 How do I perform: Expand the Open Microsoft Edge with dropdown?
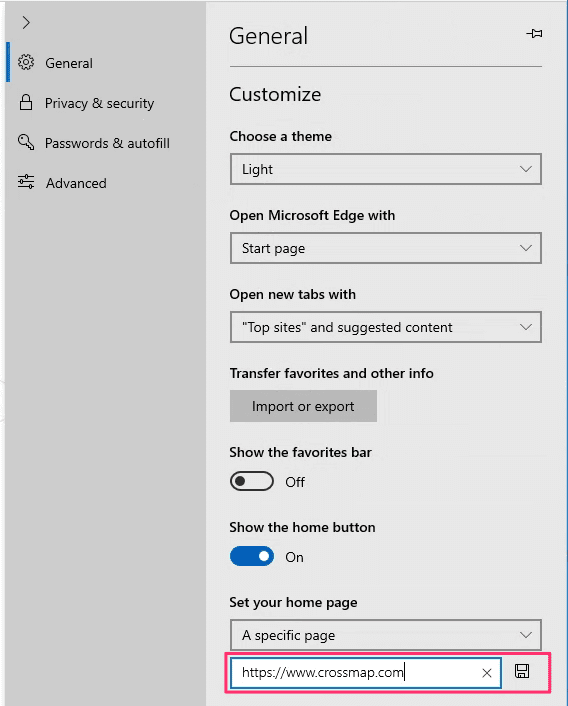tap(386, 248)
